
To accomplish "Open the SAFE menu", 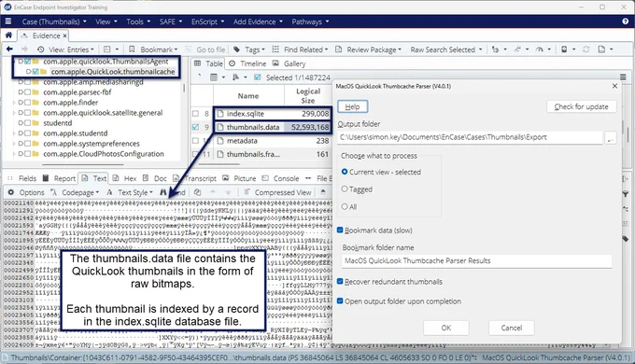I will [171, 21].
